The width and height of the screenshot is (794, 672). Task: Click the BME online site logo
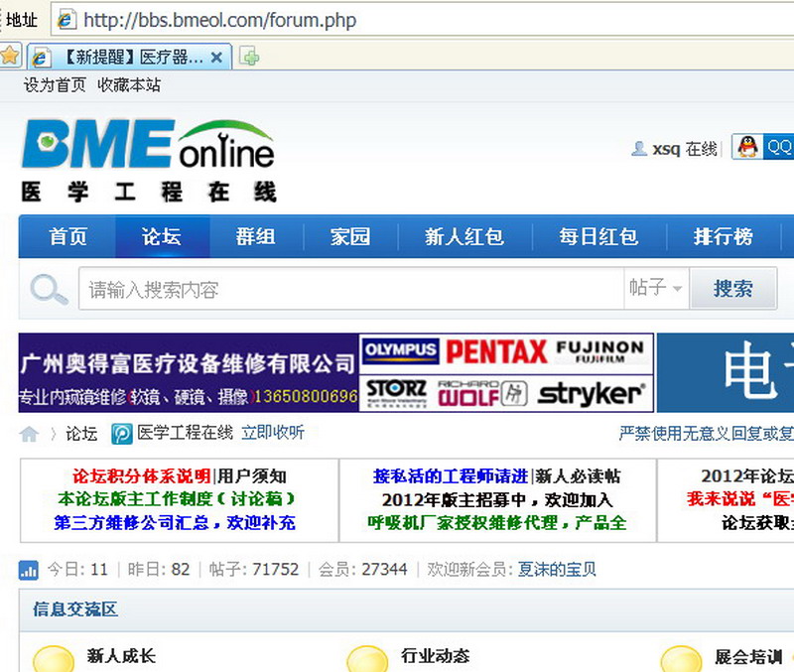tap(149, 160)
